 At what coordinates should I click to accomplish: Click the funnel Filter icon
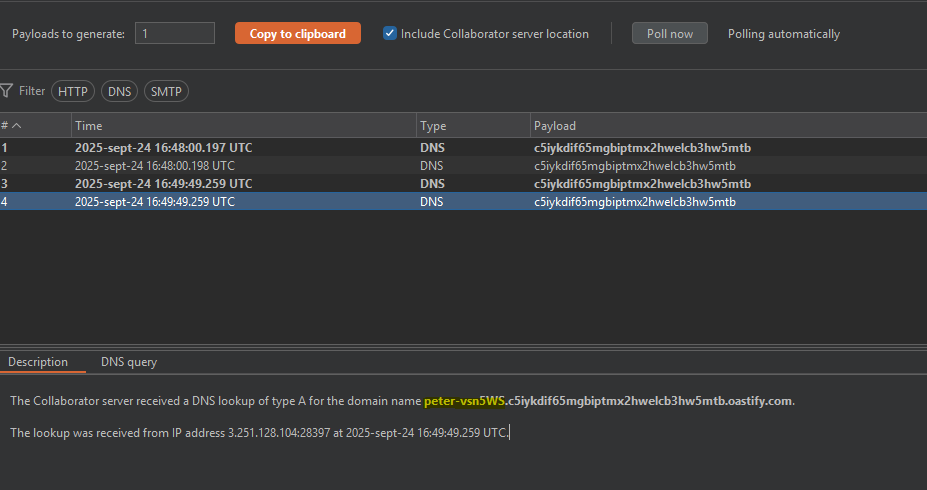pos(6,91)
